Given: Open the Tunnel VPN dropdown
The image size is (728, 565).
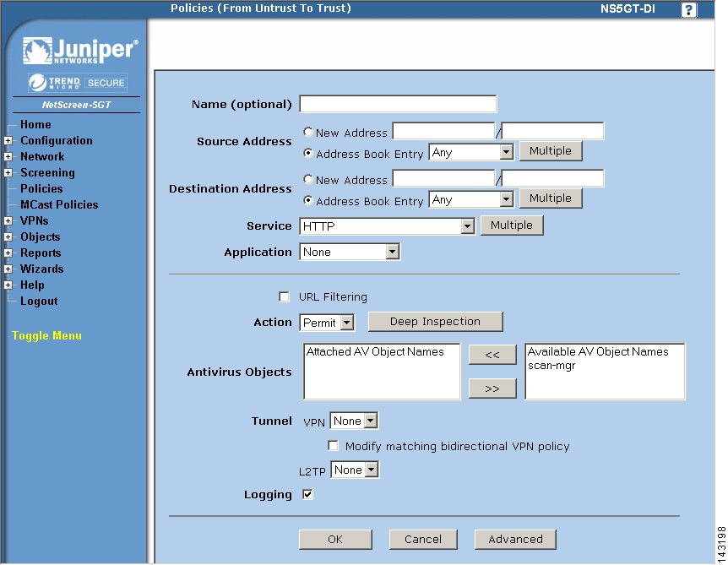Looking at the screenshot, I should [x=354, y=421].
